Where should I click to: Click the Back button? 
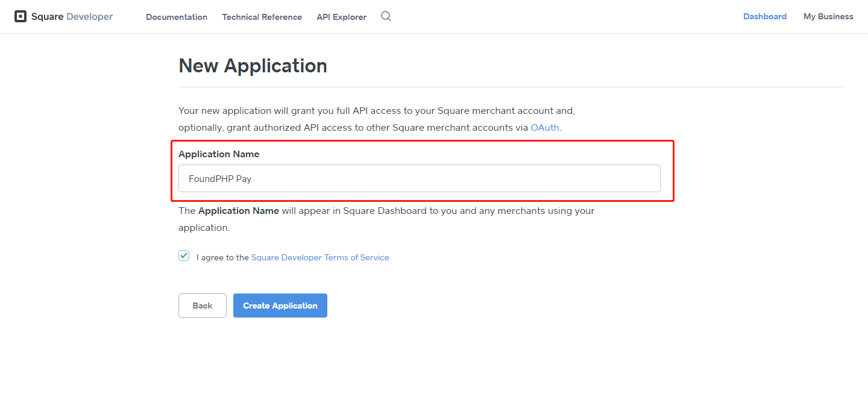point(203,306)
